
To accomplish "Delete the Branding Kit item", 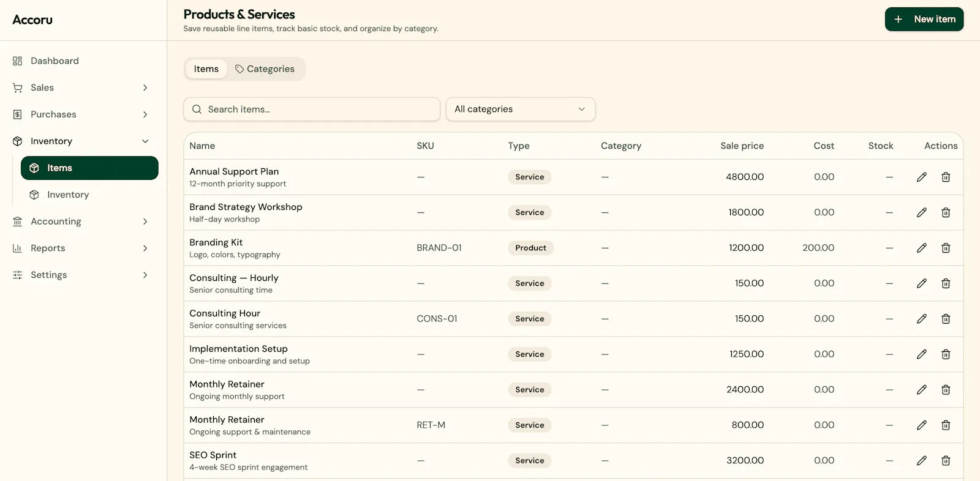I will coord(946,248).
